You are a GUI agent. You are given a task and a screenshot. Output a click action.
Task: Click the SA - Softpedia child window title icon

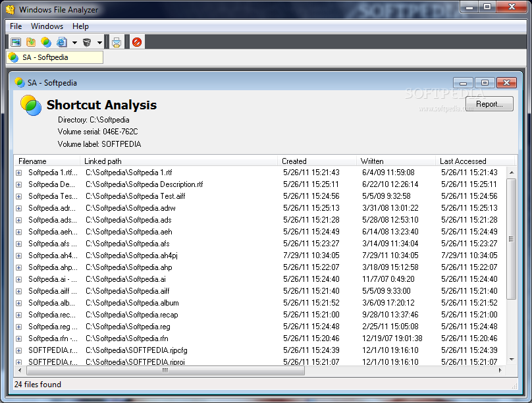click(x=20, y=82)
